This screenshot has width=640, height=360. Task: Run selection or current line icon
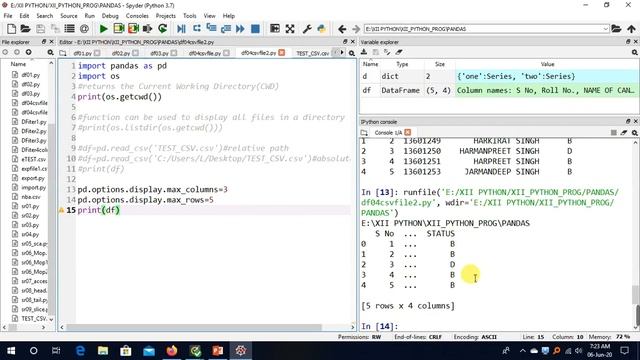(x=147, y=29)
